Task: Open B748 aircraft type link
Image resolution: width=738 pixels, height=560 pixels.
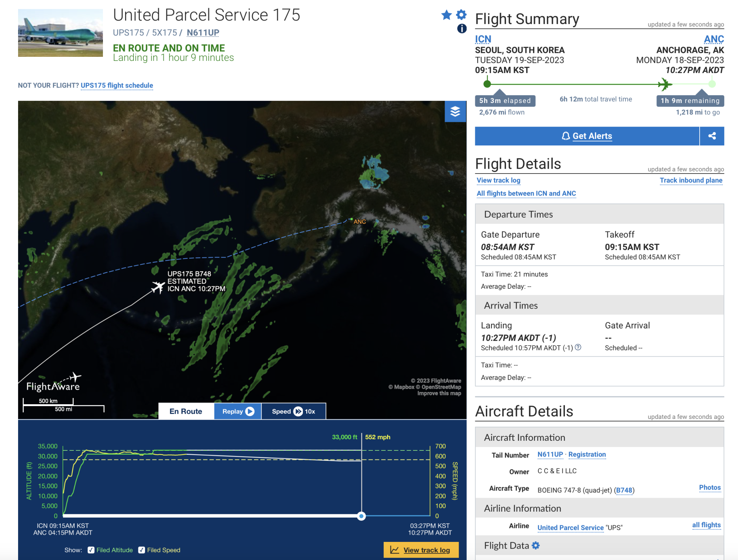Action: coord(624,490)
